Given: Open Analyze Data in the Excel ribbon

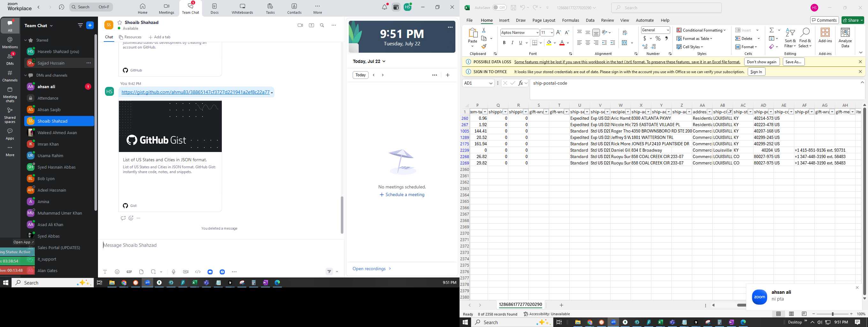Looking at the screenshot, I should (845, 38).
